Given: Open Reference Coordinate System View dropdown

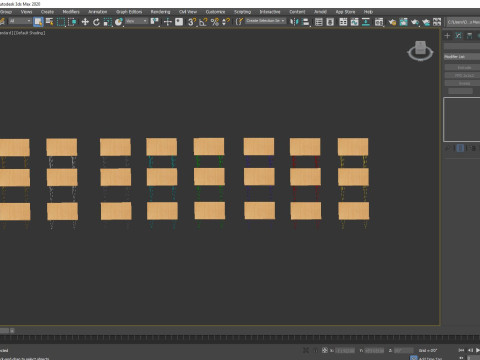Looking at the screenshot, I should coord(137,21).
